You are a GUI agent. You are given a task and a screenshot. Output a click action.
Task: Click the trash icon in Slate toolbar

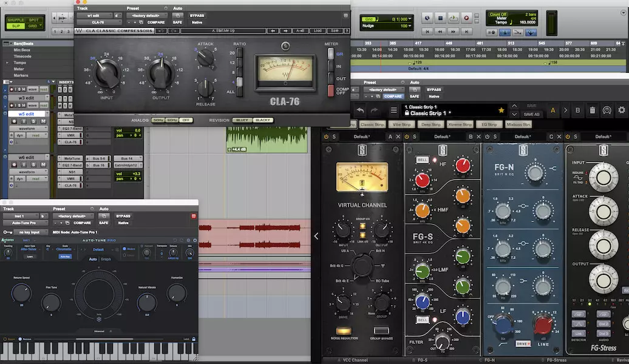(591, 110)
